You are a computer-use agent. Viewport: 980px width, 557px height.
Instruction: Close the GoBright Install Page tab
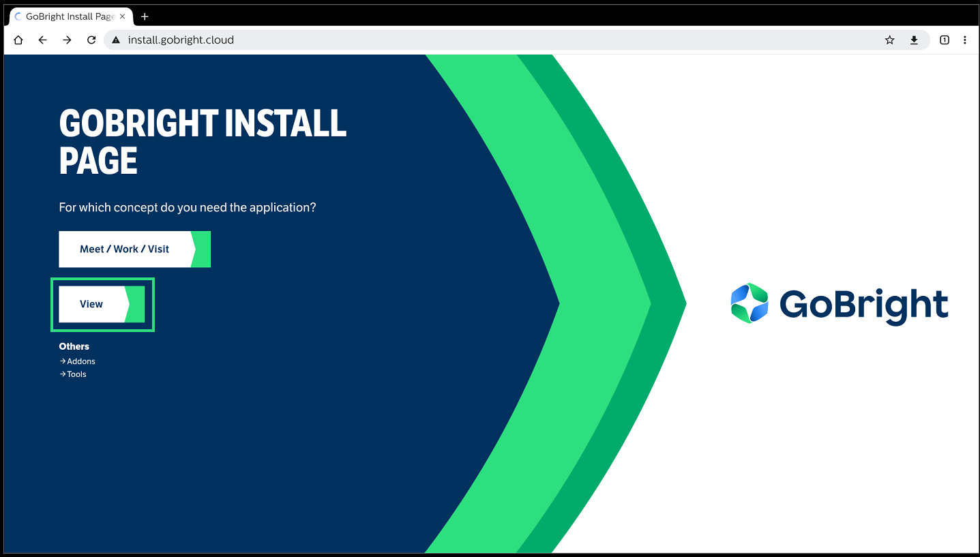click(123, 16)
